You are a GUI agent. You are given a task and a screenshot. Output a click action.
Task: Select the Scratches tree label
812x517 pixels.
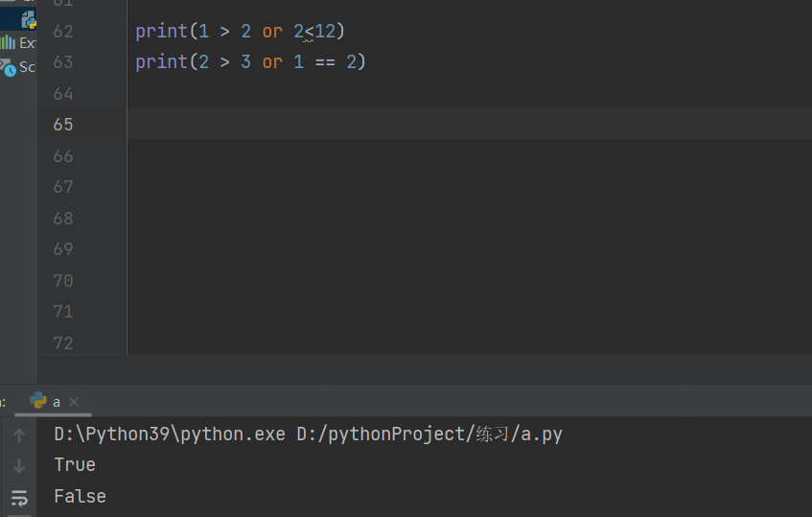point(28,67)
